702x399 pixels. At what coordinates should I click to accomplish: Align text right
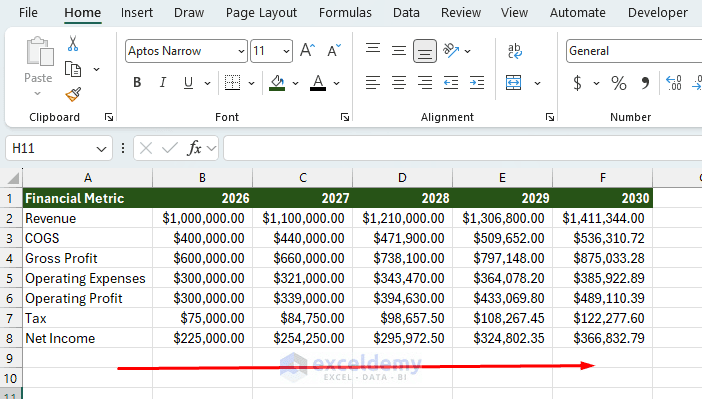424,83
